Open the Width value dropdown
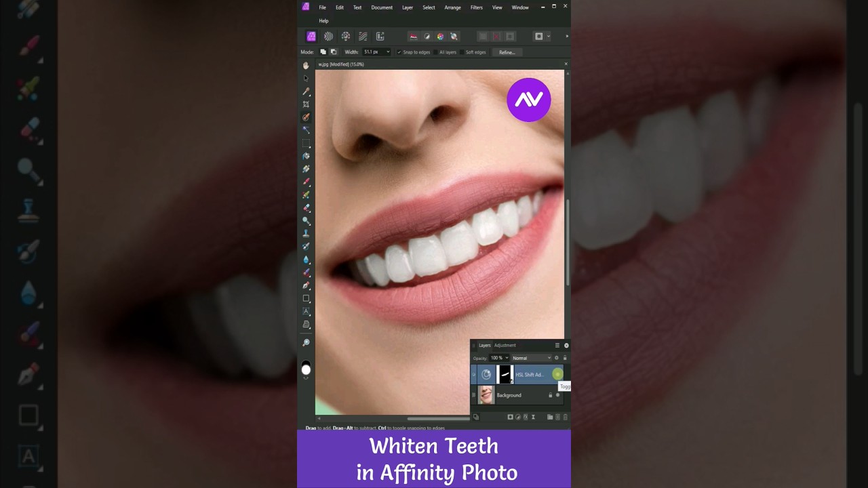868x488 pixels. (388, 52)
